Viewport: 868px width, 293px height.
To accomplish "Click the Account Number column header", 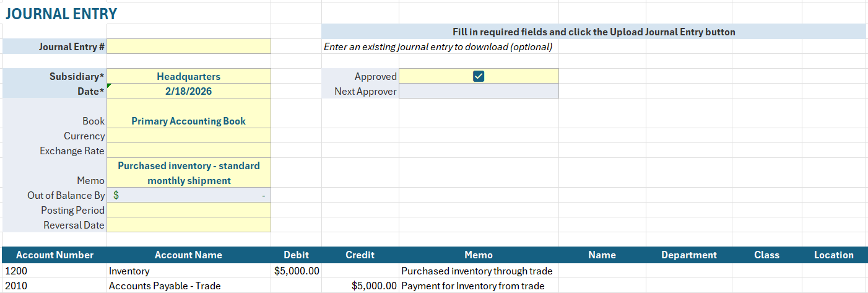I will 54,255.
